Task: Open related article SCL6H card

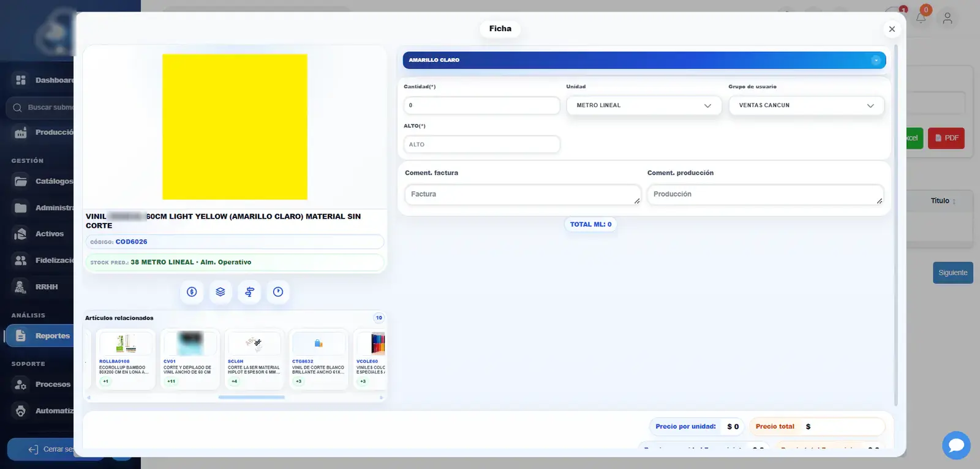Action: 254,359
